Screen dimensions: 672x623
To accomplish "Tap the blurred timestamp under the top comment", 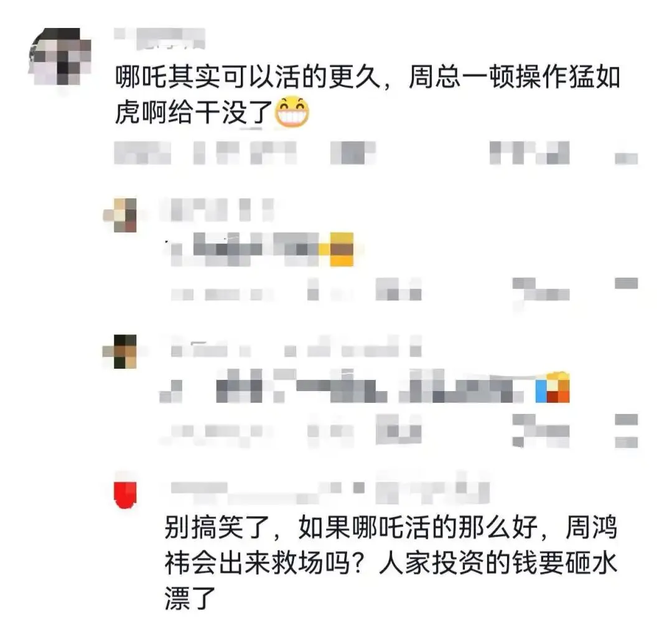I will coord(205,153).
